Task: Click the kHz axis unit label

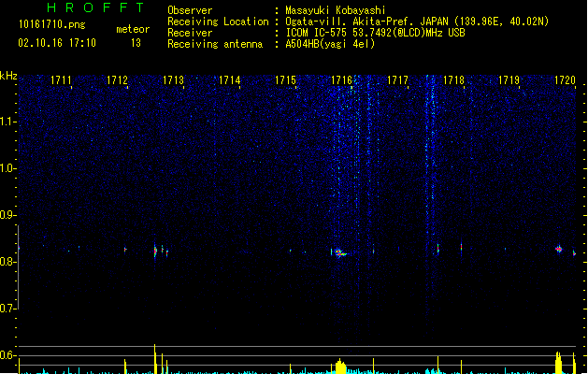Action: pyautogui.click(x=8, y=76)
